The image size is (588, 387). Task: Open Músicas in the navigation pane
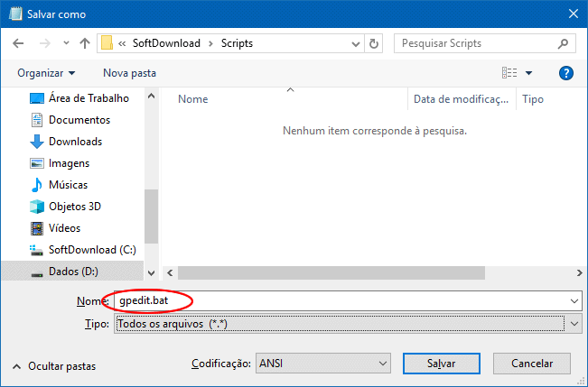[x=68, y=185]
